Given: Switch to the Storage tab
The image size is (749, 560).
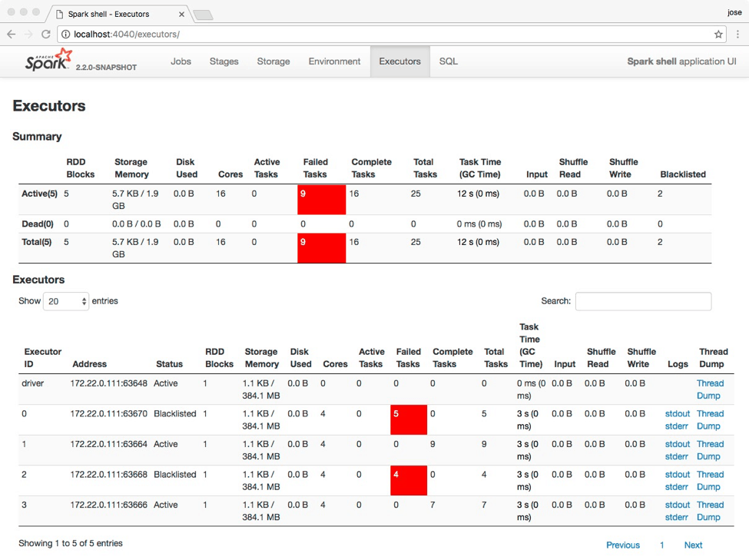Looking at the screenshot, I should (273, 61).
